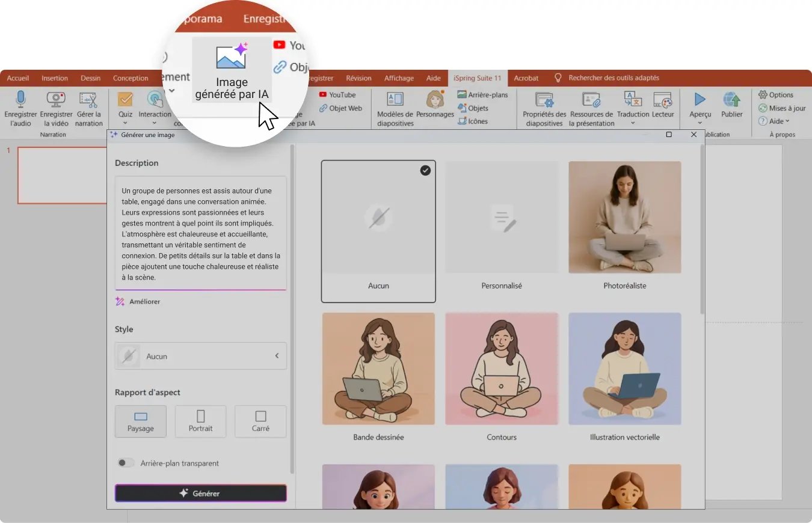Open Propriétés des diapositives

point(544,109)
